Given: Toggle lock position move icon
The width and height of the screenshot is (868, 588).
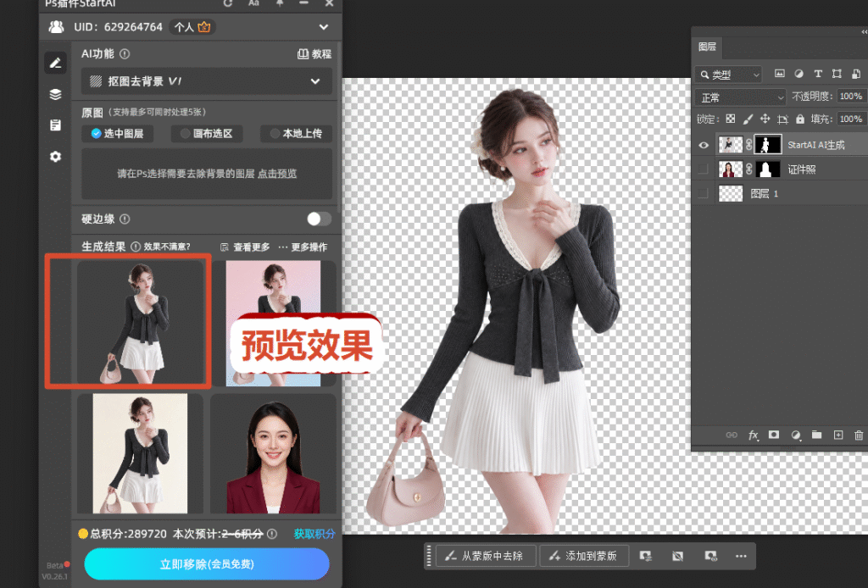Looking at the screenshot, I should click(765, 119).
